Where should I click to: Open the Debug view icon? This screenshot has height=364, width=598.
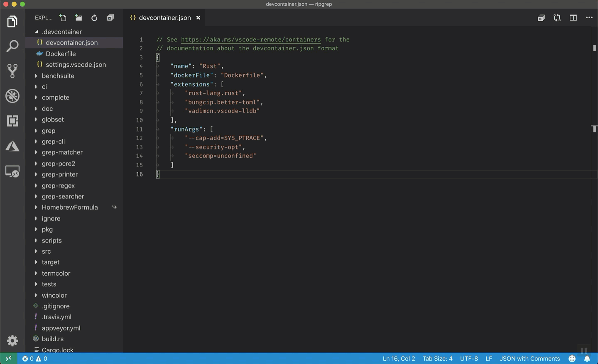pos(12,96)
